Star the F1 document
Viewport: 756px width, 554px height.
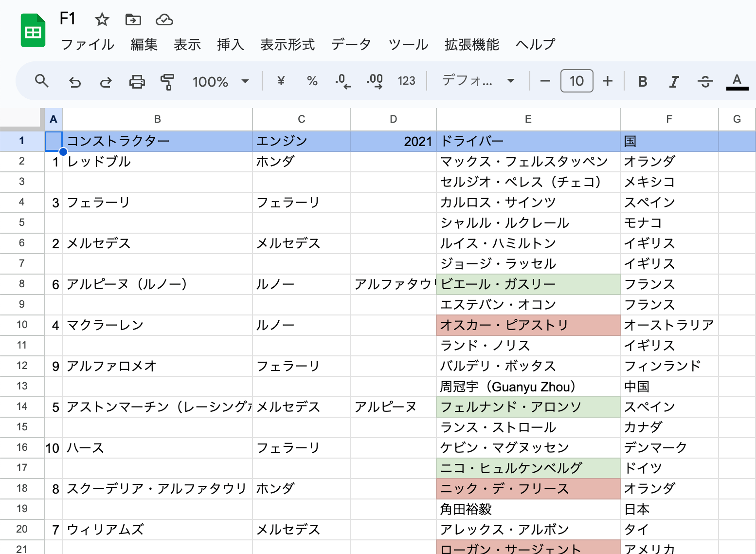tap(102, 19)
